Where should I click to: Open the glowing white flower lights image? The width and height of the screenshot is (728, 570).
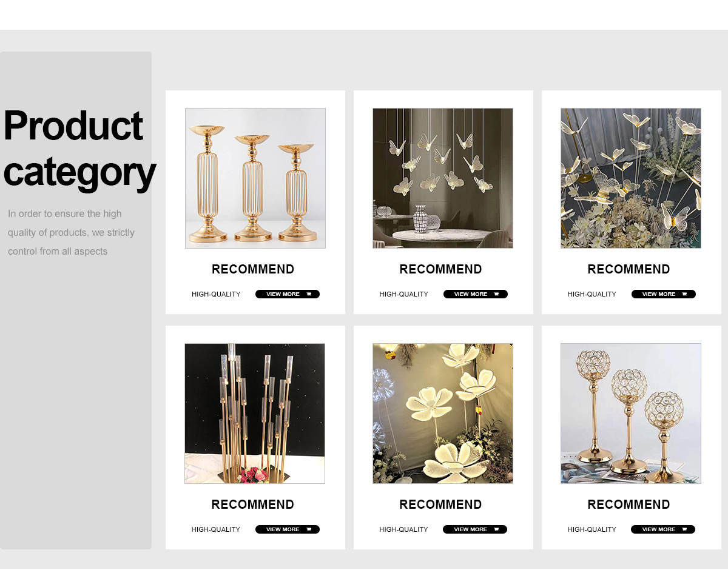[443, 414]
